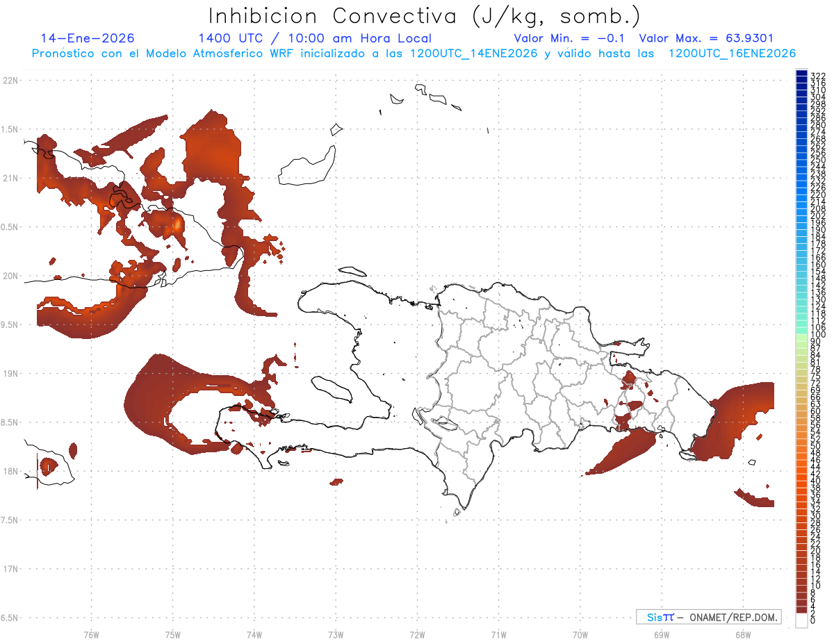
Task: Click the "Valor Max. = 63.9301" readout
Action: [x=706, y=38]
